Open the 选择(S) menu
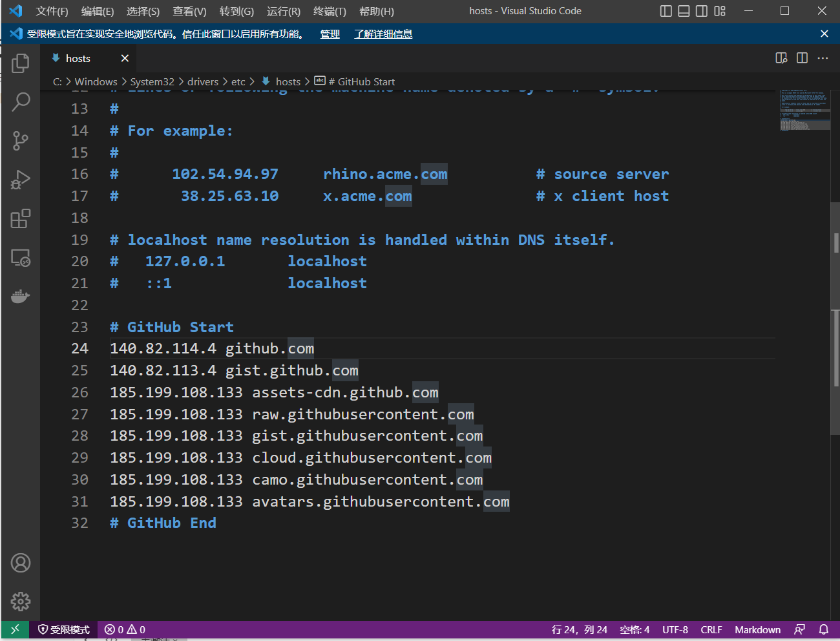This screenshot has width=840, height=641. (x=143, y=11)
